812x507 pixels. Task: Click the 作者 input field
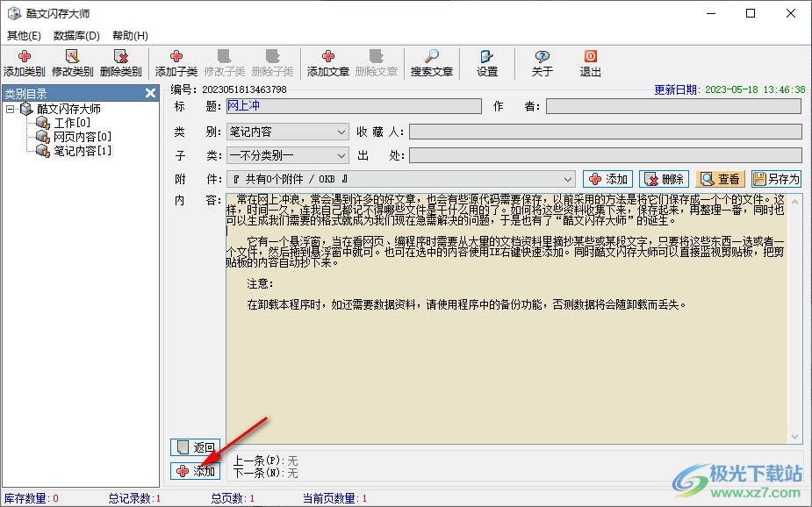click(x=673, y=106)
